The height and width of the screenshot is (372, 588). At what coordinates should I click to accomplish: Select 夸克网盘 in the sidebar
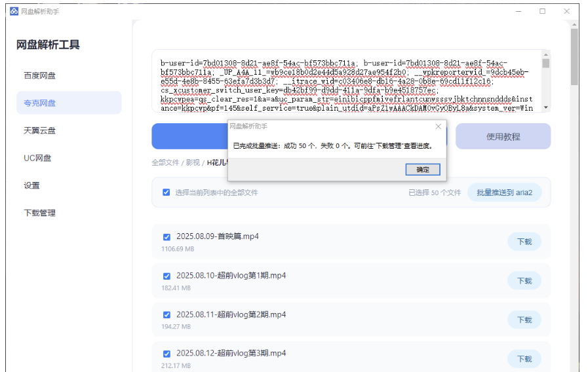pos(40,103)
